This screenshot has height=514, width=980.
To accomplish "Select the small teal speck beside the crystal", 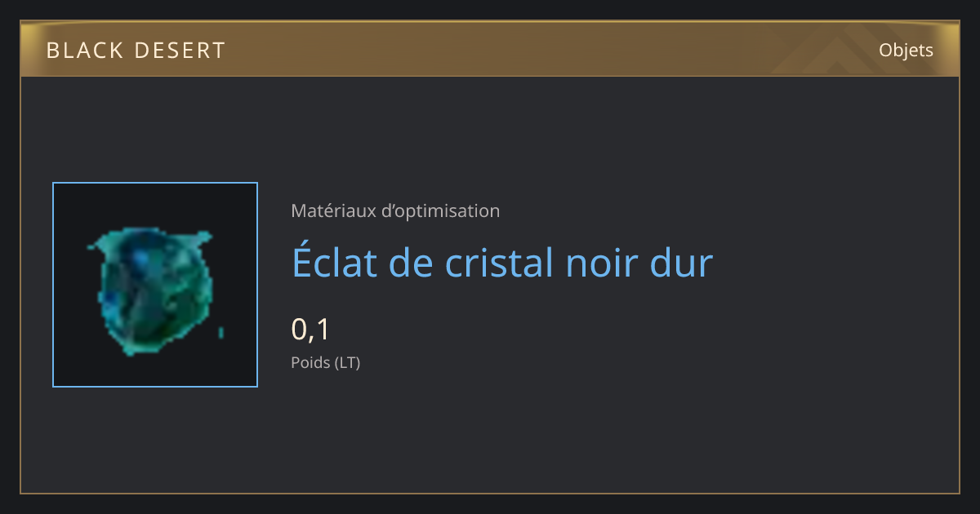I will tap(221, 332).
